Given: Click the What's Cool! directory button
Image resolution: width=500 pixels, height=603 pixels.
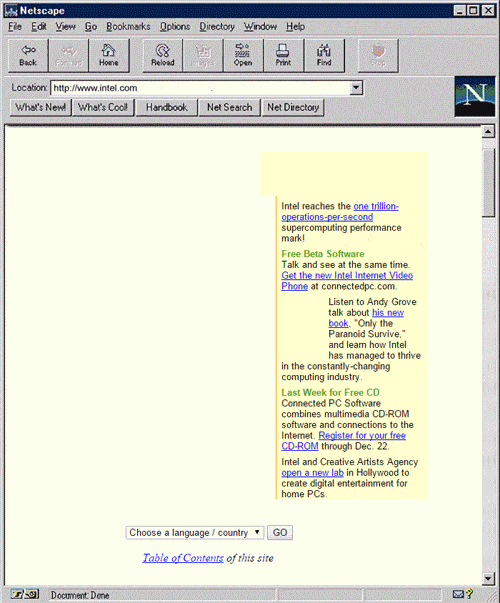Looking at the screenshot, I should tap(103, 107).
